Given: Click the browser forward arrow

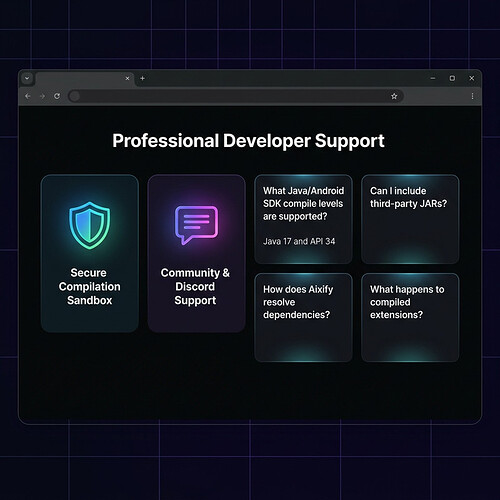Looking at the screenshot, I should coord(42,96).
